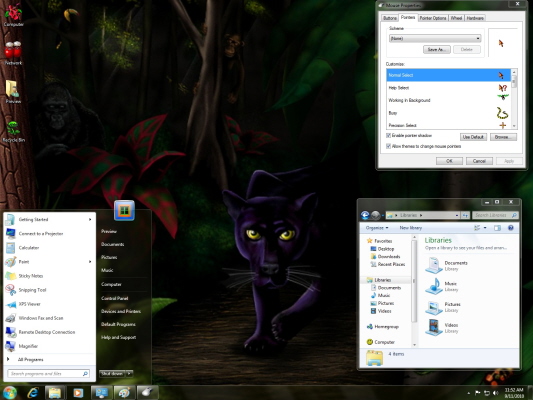
Task: Click pointer list scrollbar down arrow
Action: click(514, 126)
